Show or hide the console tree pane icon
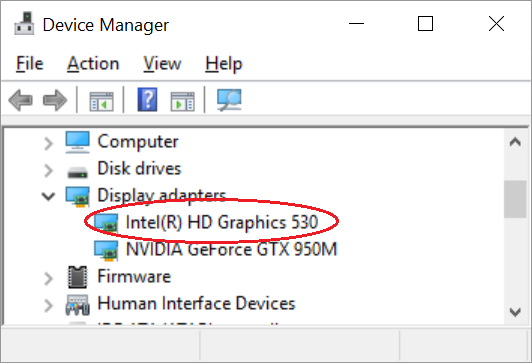 click(x=101, y=101)
